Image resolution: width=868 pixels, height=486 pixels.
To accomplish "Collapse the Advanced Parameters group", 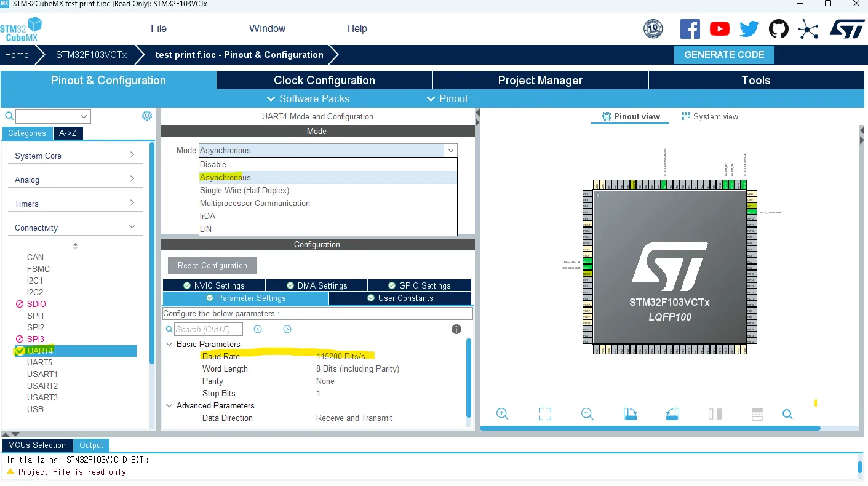I will click(x=170, y=405).
